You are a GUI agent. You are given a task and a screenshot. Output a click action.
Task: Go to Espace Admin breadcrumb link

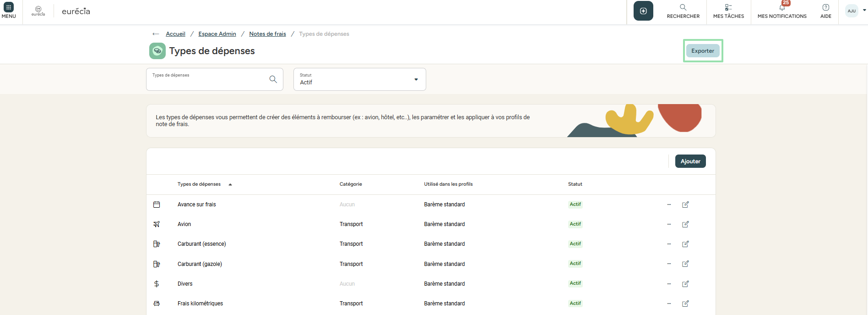coord(217,34)
